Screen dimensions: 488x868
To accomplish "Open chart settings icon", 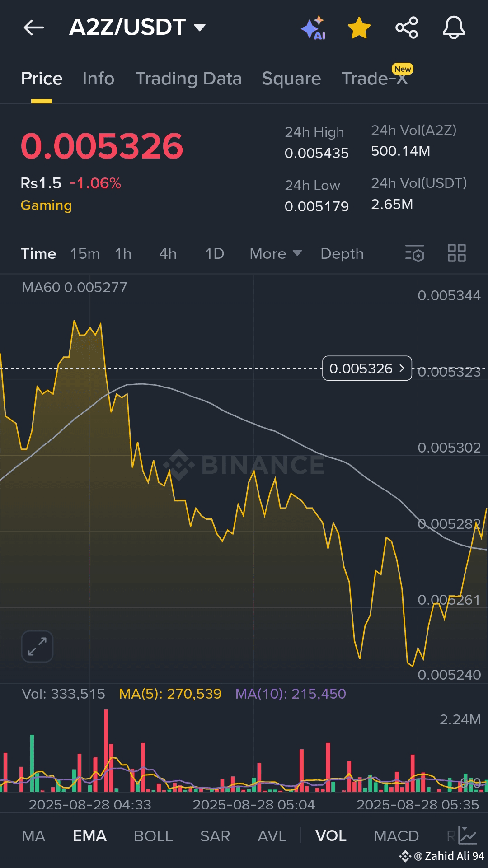I will tap(415, 253).
